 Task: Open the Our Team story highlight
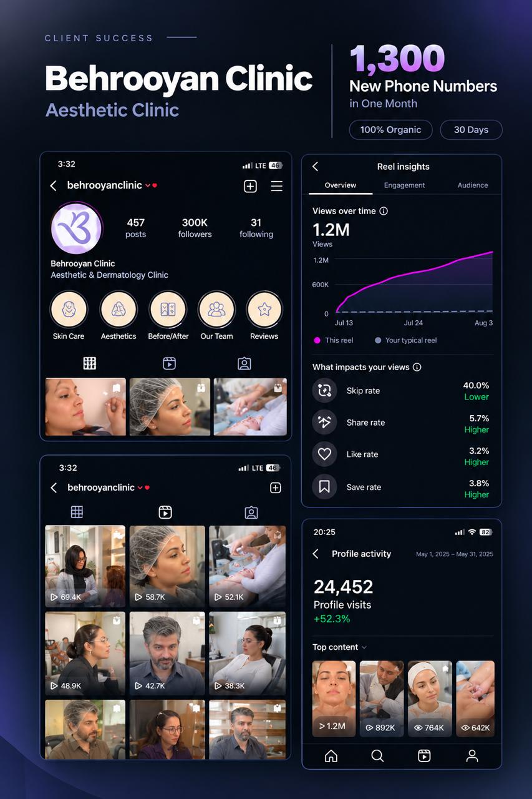[x=216, y=310]
